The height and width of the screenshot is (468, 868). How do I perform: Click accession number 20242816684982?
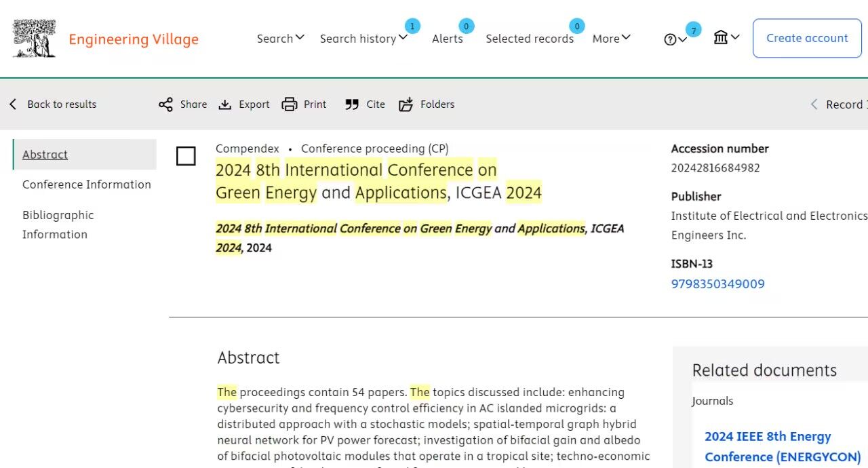click(715, 168)
